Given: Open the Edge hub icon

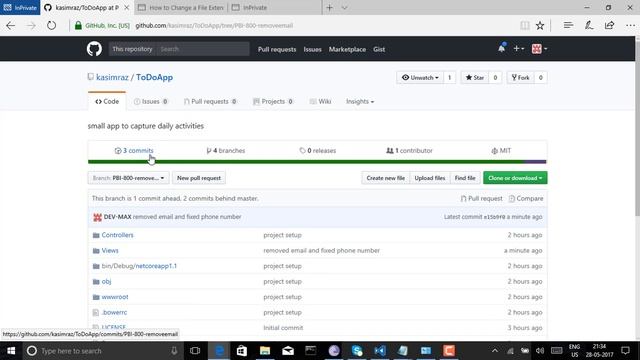Looking at the screenshot, I should 568,25.
